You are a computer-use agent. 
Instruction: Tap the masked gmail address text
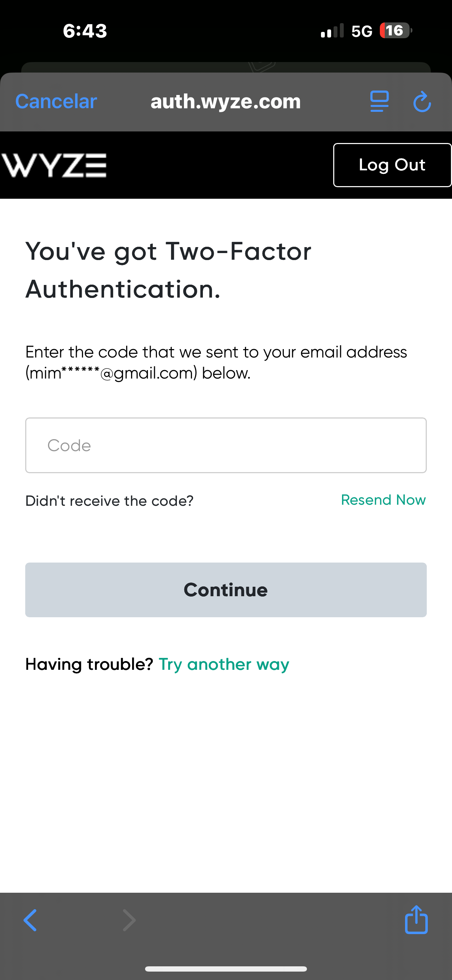coord(111,373)
